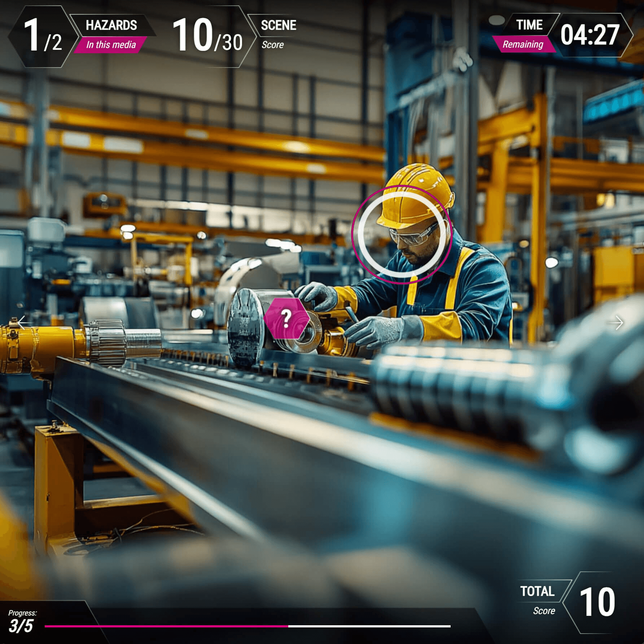Click the circled hazard on worker's face
The height and width of the screenshot is (644, 644).
(402, 235)
